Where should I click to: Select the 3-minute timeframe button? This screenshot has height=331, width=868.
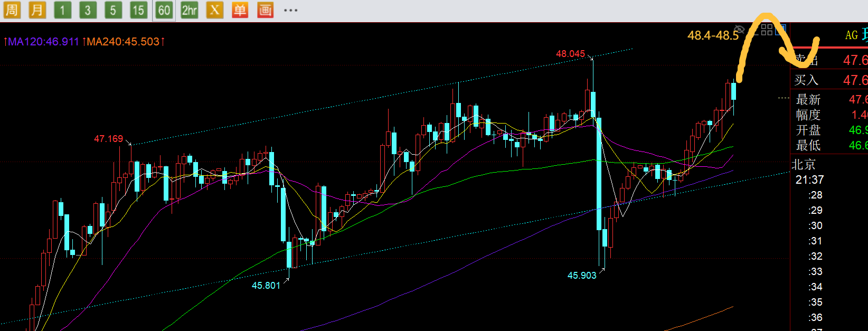(x=88, y=10)
